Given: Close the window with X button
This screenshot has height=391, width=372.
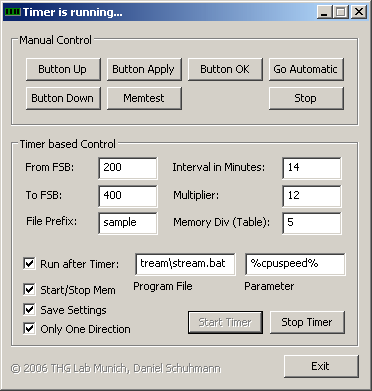Looking at the screenshot, I should click(x=359, y=12).
